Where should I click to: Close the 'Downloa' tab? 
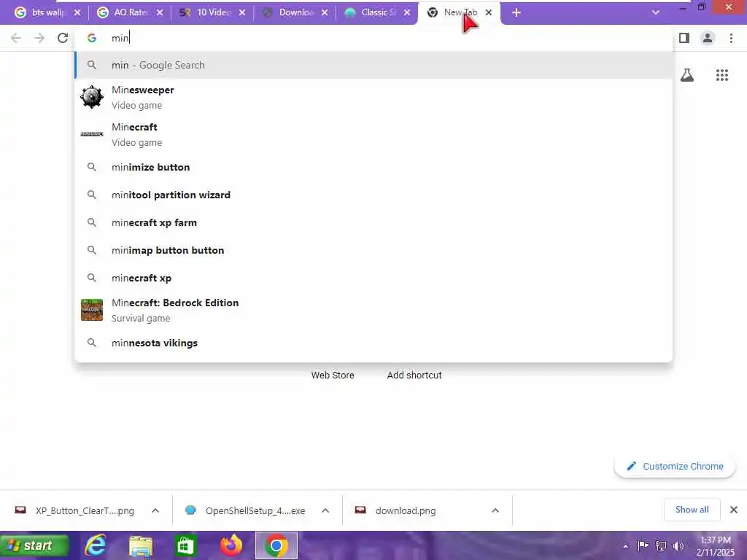tap(325, 13)
